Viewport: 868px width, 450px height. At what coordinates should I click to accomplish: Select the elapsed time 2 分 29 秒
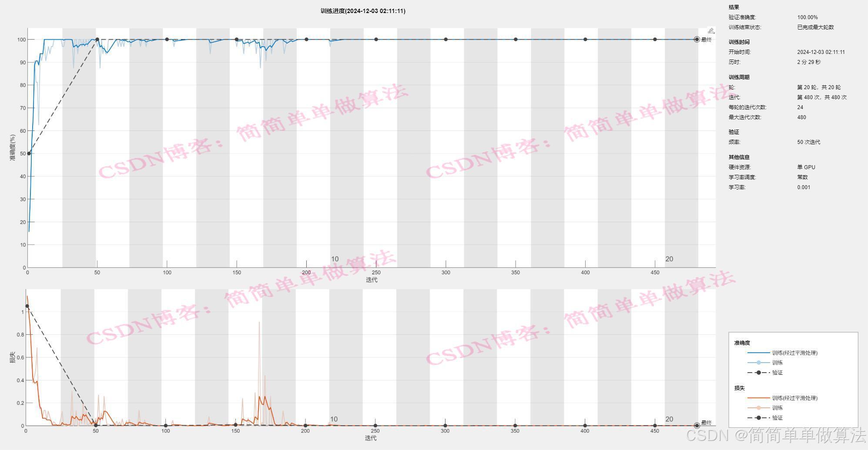[x=809, y=62]
